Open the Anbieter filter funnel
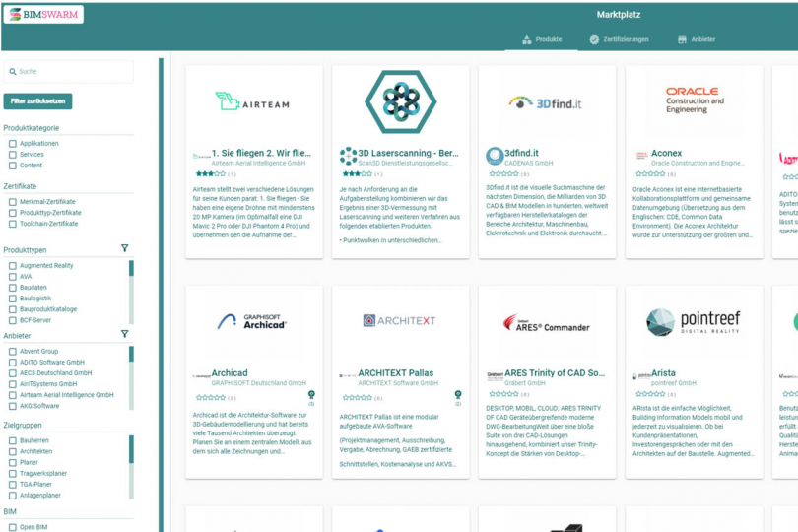Screen dimensions: 798x532 [x=124, y=334]
